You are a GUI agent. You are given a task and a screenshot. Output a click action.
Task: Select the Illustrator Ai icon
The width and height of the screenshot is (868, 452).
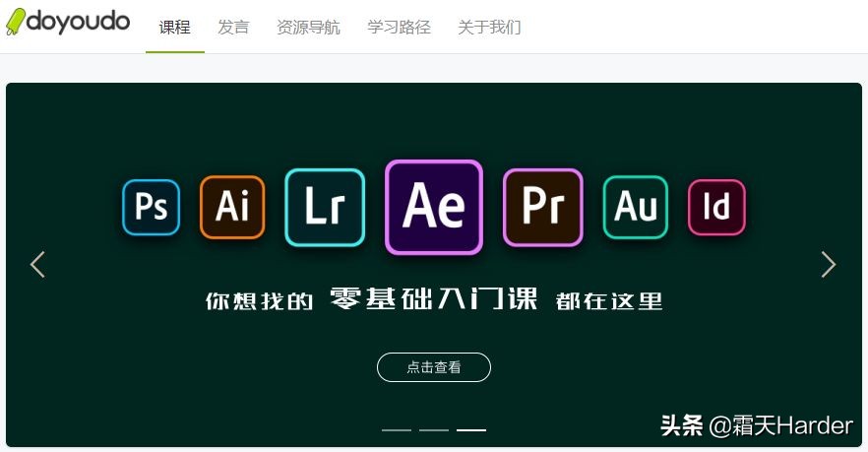tap(232, 207)
